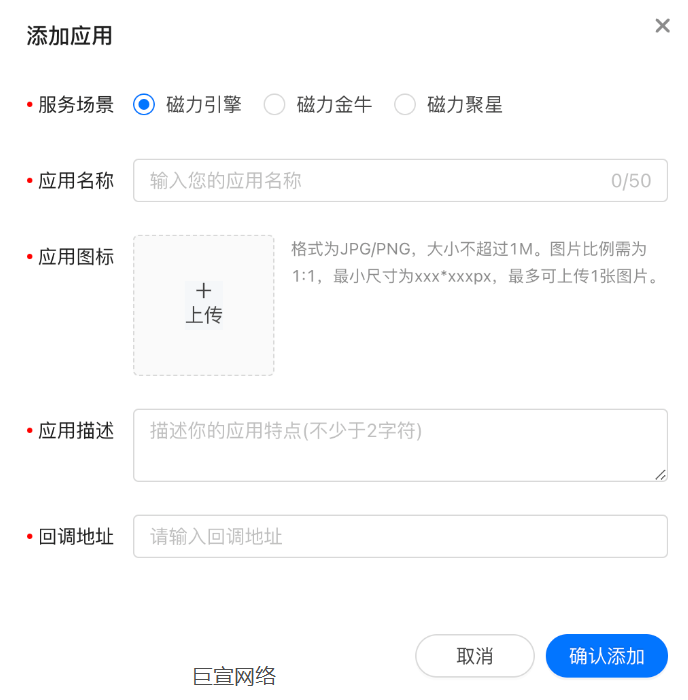Focus the 应用名称 input field

tap(370, 181)
